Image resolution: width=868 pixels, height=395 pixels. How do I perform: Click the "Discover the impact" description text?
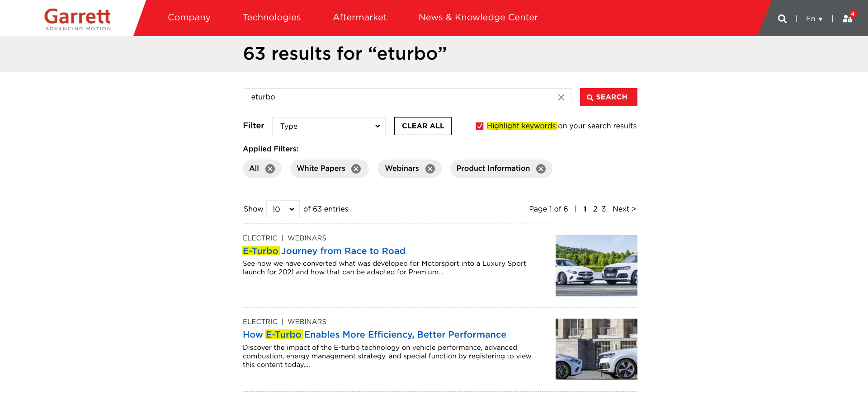click(x=387, y=356)
